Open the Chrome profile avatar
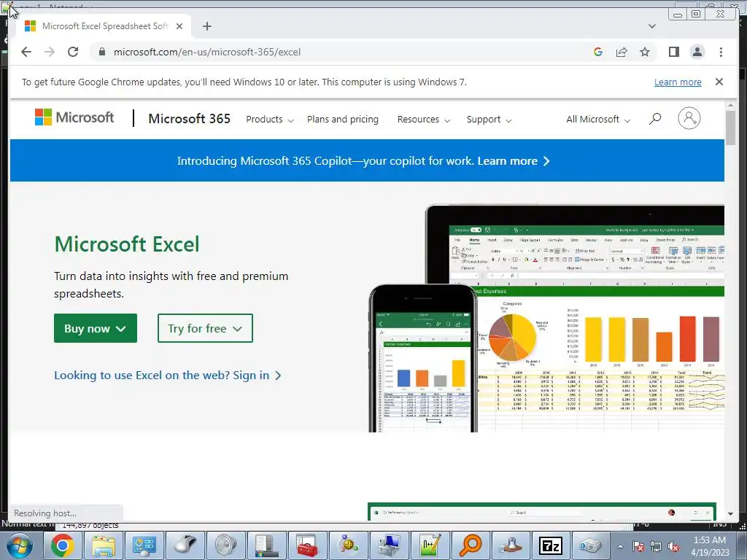This screenshot has width=747, height=560. coord(697,52)
